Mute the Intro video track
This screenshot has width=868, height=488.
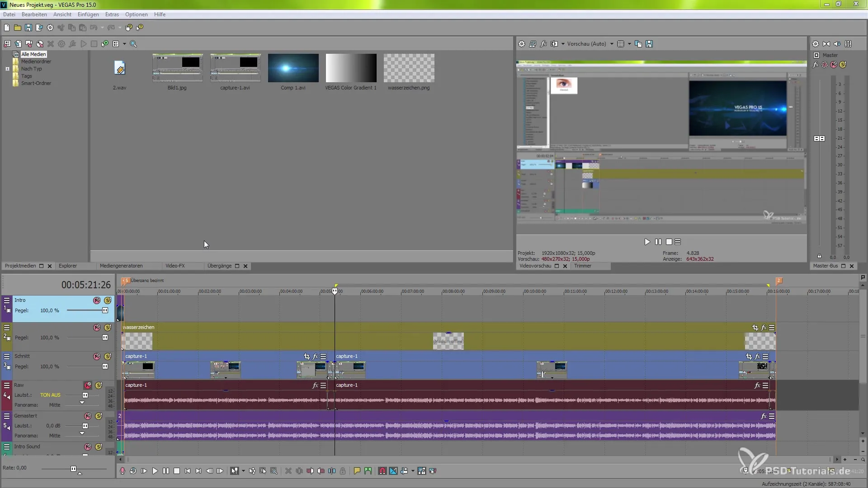tap(97, 300)
